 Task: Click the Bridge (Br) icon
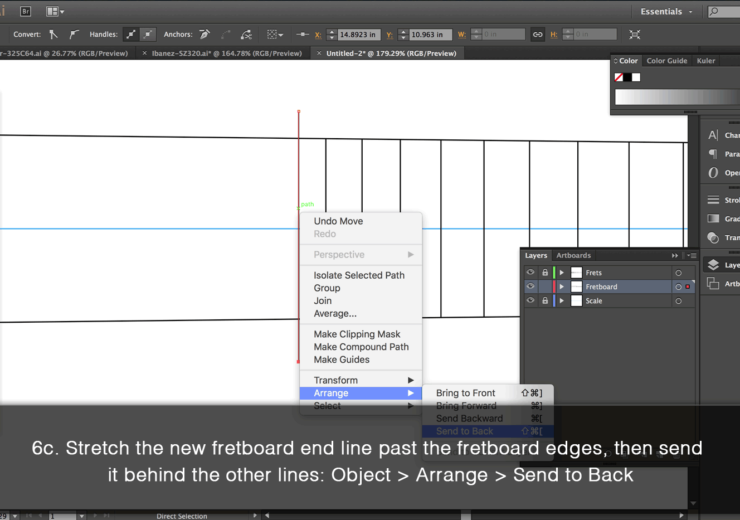[24, 12]
